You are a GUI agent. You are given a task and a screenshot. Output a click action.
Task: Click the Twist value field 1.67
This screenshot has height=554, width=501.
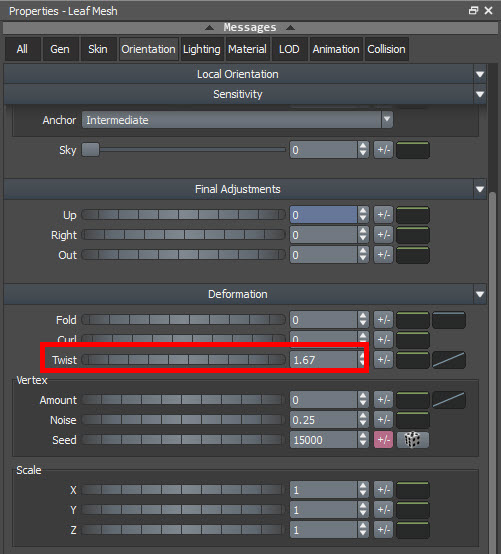coord(324,360)
